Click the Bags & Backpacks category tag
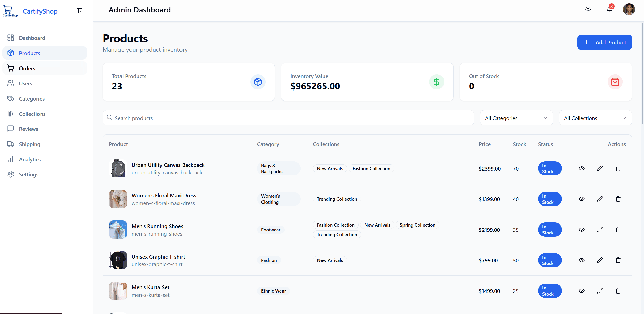644x314 pixels. pos(279,168)
